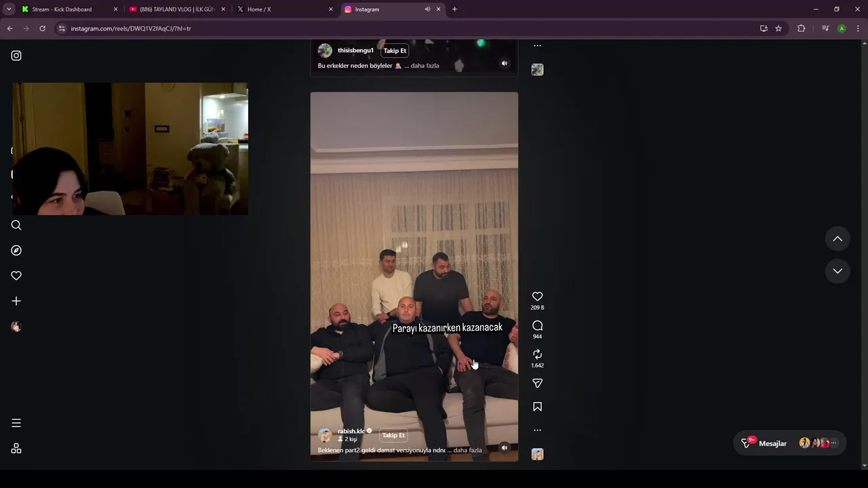This screenshot has width=868, height=488.
Task: Like the rabish.klc reel with heart icon
Action: (537, 296)
